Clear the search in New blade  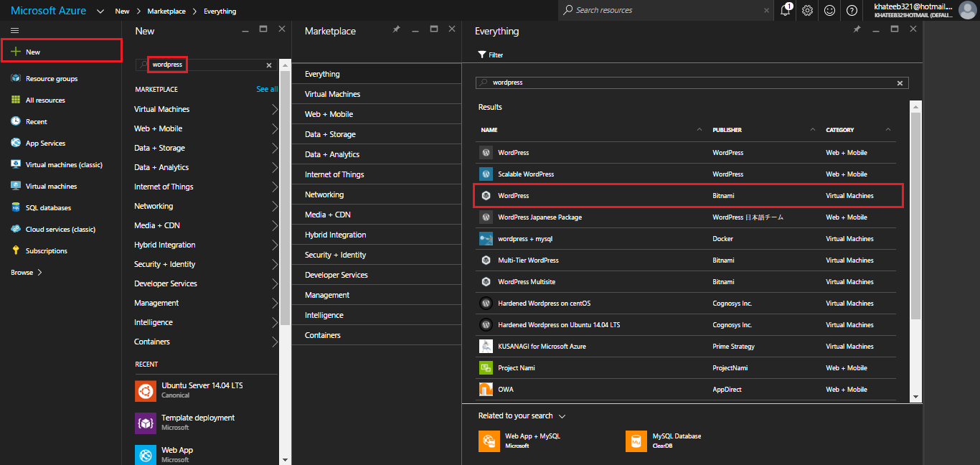point(269,65)
